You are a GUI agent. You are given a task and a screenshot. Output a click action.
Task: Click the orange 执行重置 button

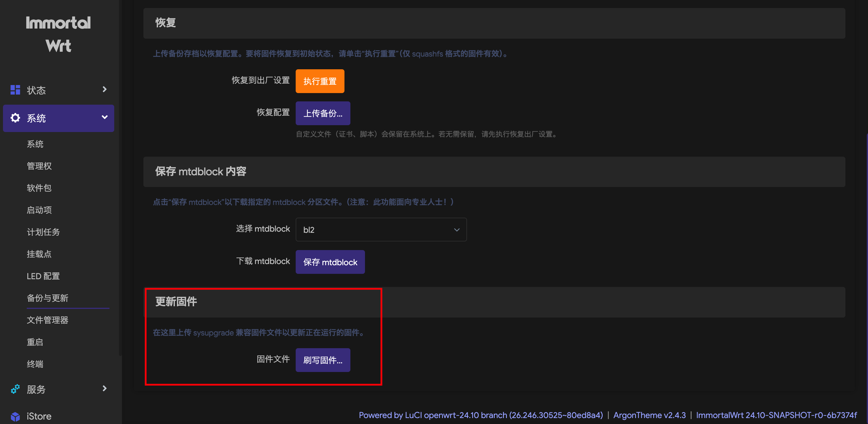click(x=320, y=81)
